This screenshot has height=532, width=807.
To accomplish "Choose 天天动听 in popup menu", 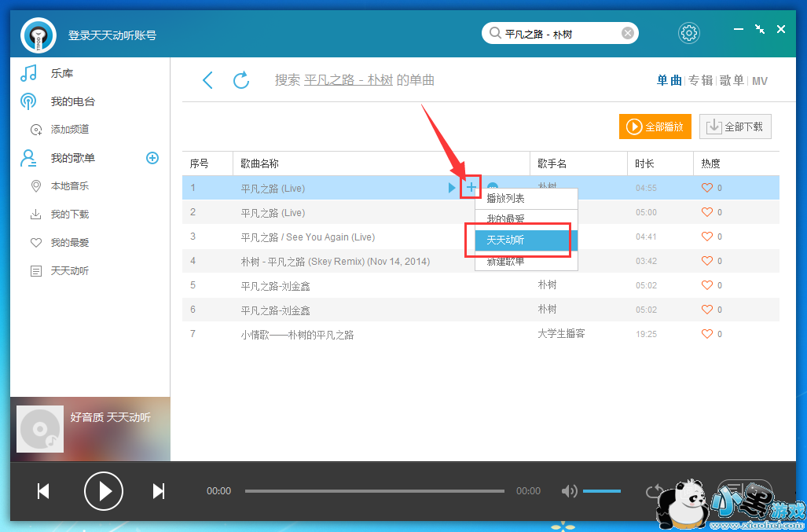I will [526, 240].
